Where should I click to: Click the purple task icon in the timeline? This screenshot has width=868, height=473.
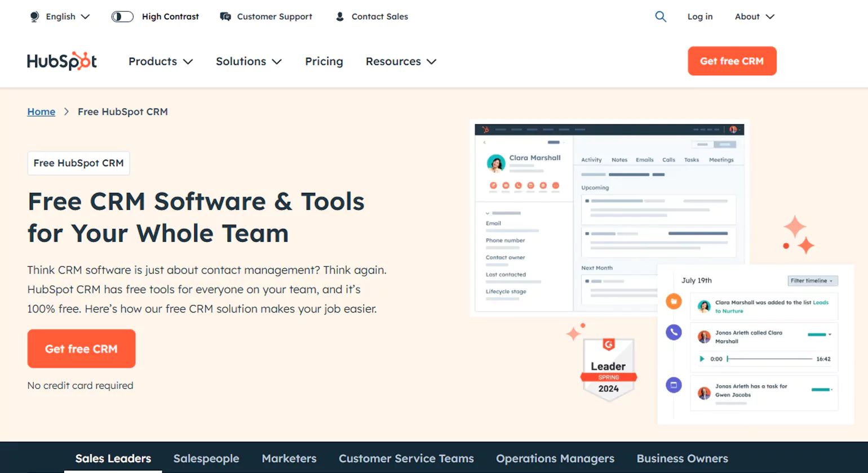[x=674, y=385]
